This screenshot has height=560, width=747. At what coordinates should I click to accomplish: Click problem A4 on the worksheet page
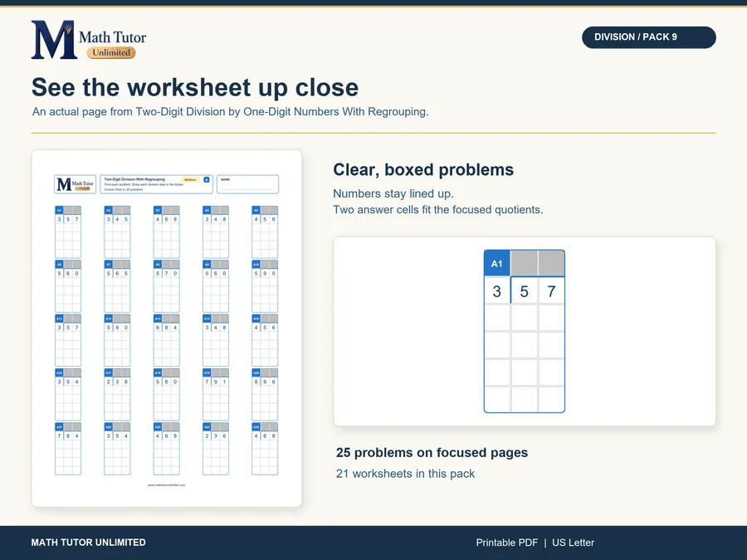pyautogui.click(x=215, y=232)
